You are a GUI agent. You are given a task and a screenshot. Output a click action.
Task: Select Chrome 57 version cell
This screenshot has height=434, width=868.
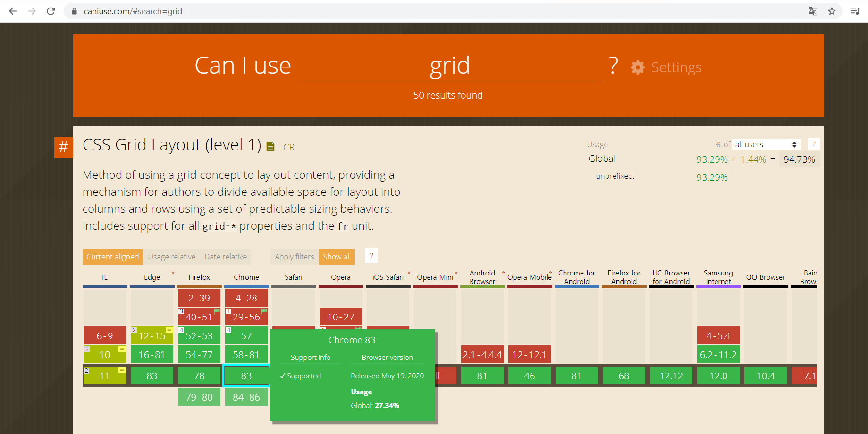(x=246, y=335)
